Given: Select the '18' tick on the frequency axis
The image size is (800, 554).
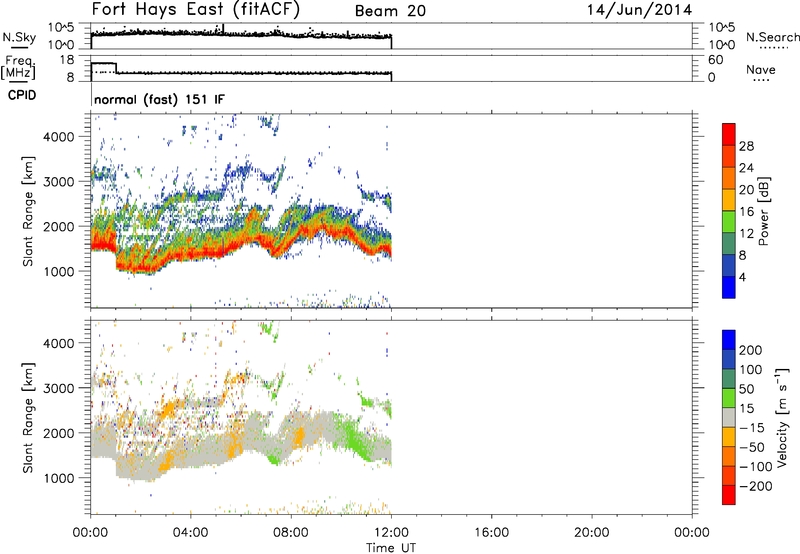Looking at the screenshot, I should coord(67,60).
